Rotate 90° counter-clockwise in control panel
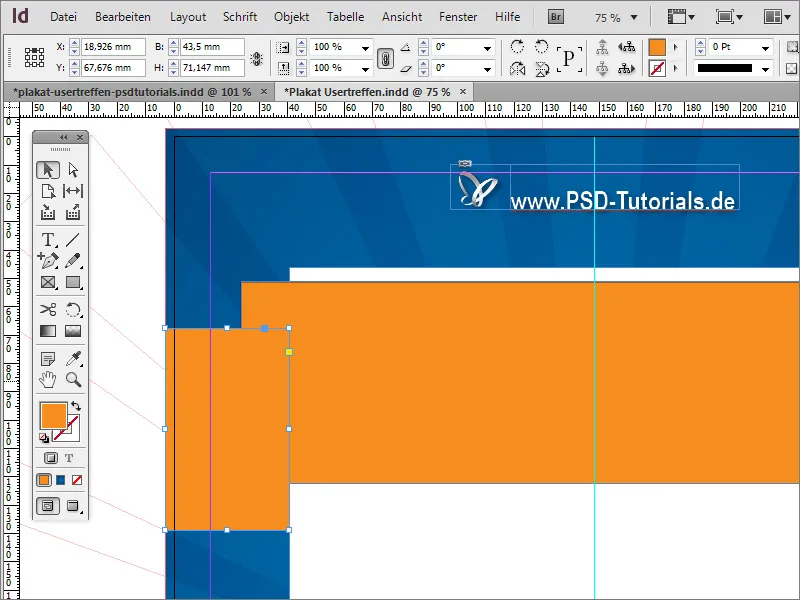Screen dimensions: 800x600 [541, 46]
